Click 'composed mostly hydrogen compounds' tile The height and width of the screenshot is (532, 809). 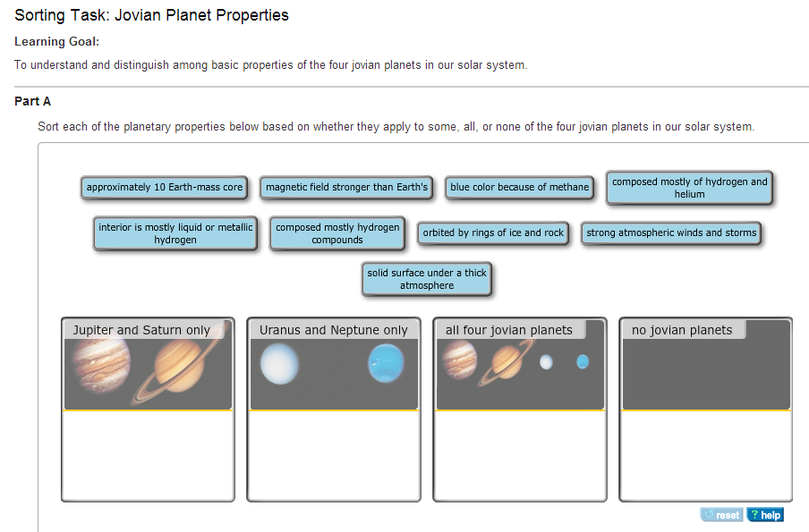[x=336, y=233]
